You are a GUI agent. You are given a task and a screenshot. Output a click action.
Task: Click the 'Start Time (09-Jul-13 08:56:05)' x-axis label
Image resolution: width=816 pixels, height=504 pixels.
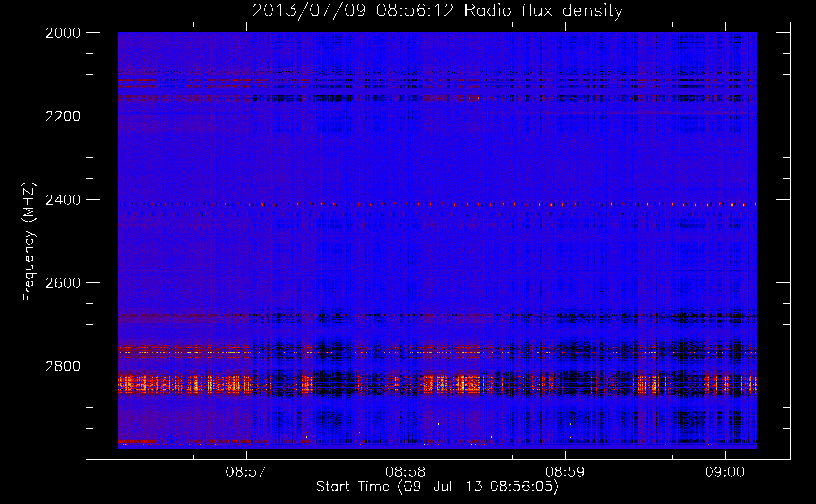[x=437, y=487]
